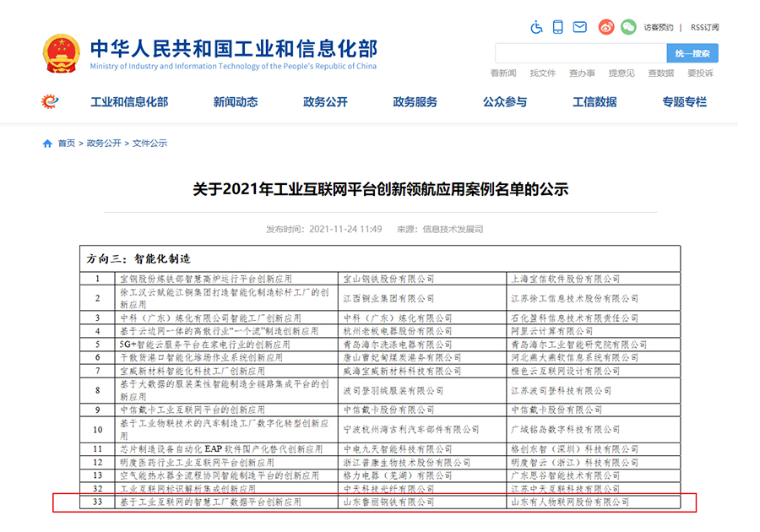Click the 找文件 quick link
This screenshot has height=532, width=760.
point(542,73)
